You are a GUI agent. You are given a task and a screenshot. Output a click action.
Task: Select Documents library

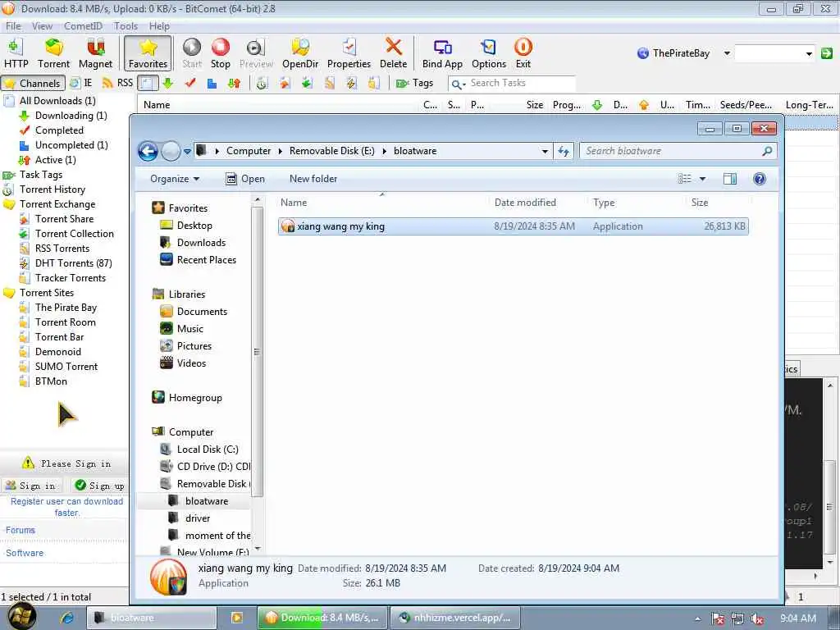coord(194,311)
